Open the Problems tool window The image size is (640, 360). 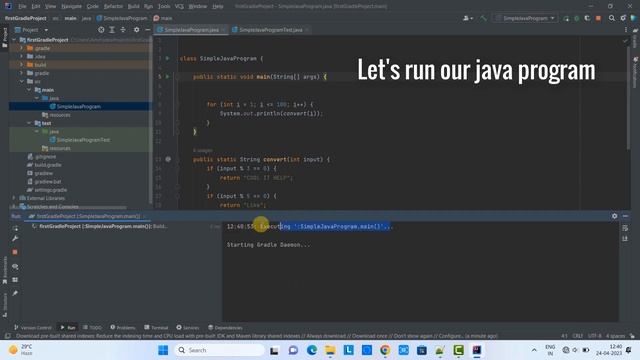click(x=123, y=327)
